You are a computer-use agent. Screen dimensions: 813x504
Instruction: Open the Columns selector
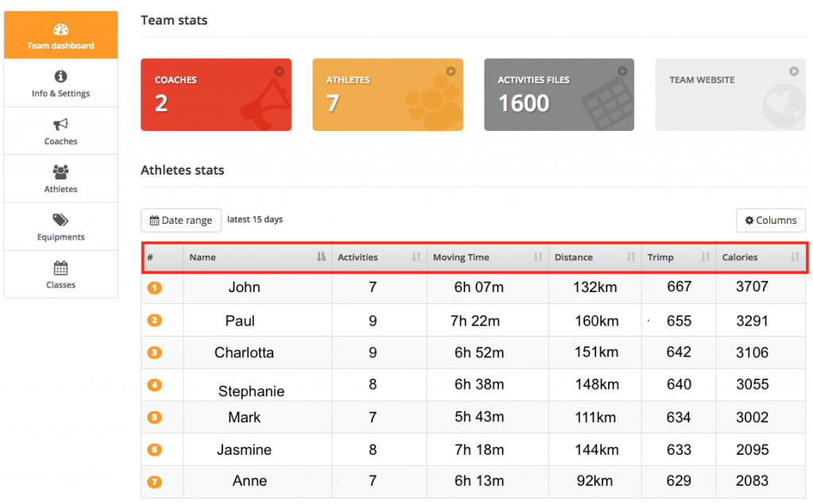[770, 220]
